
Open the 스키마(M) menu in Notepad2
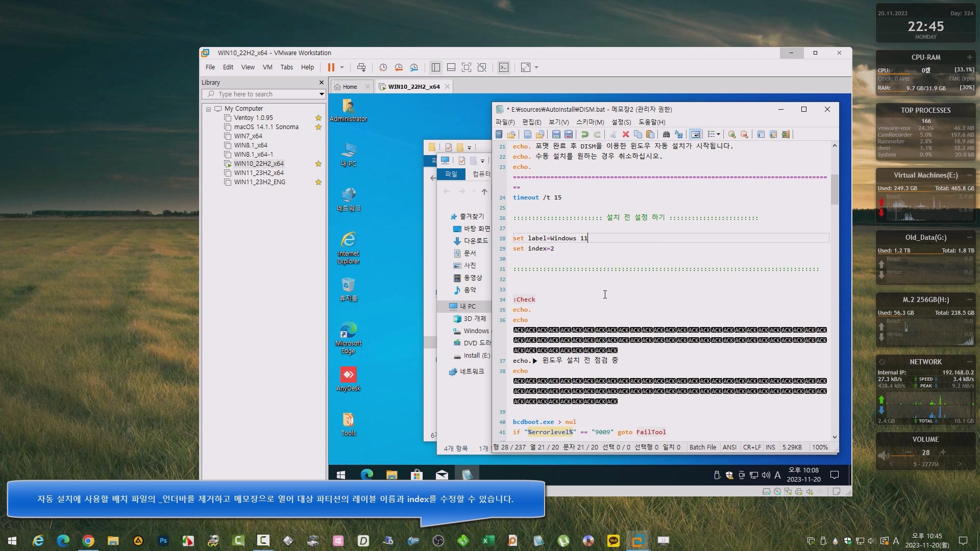pos(590,122)
